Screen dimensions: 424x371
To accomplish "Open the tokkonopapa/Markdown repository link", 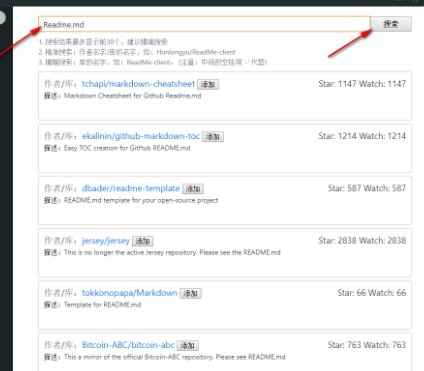I will [x=130, y=293].
